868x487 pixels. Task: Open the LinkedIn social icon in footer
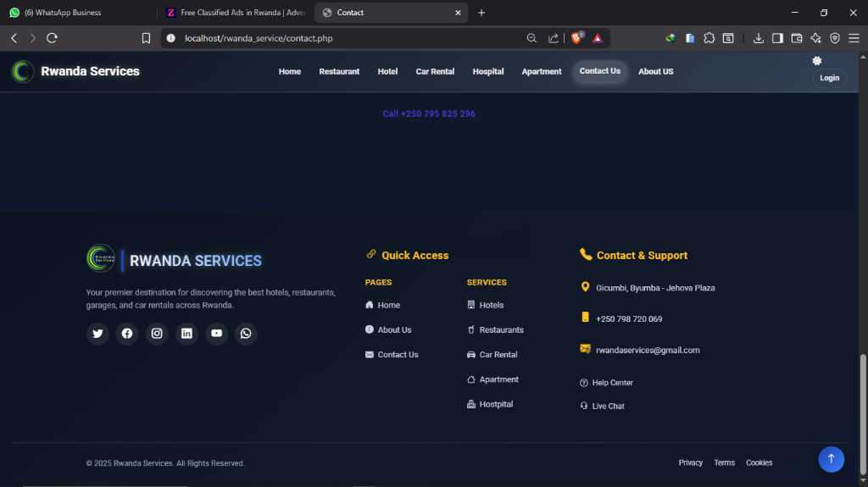(x=186, y=333)
